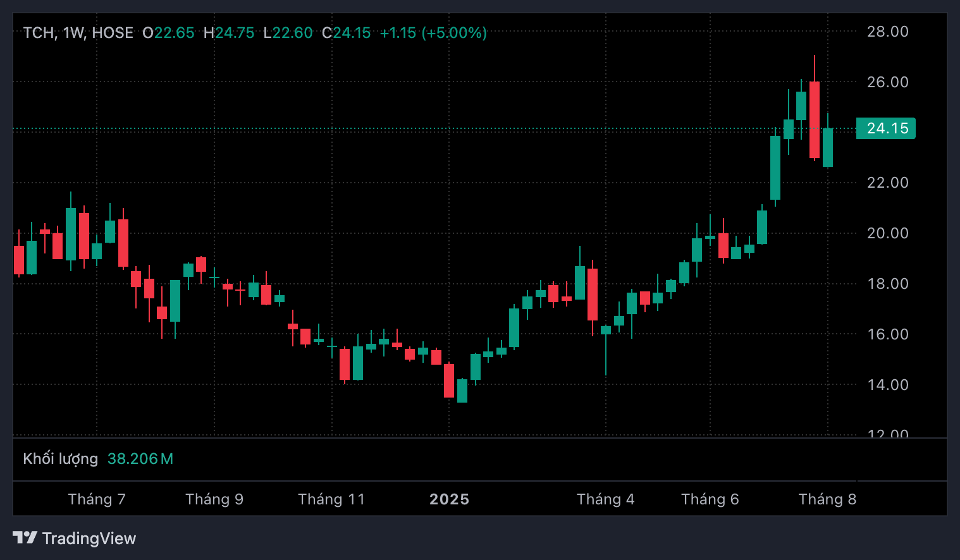Select the 24.15 current price tag
This screenshot has height=560, width=960.
(x=885, y=128)
